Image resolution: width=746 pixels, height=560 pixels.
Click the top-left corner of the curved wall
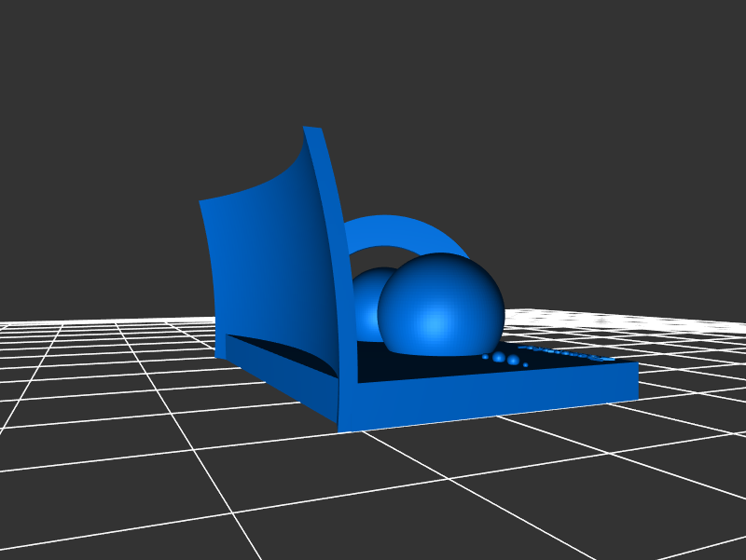202,202
